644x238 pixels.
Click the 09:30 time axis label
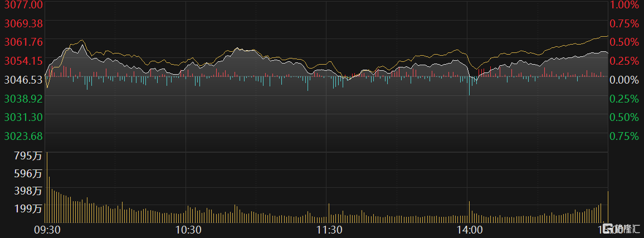click(47, 230)
